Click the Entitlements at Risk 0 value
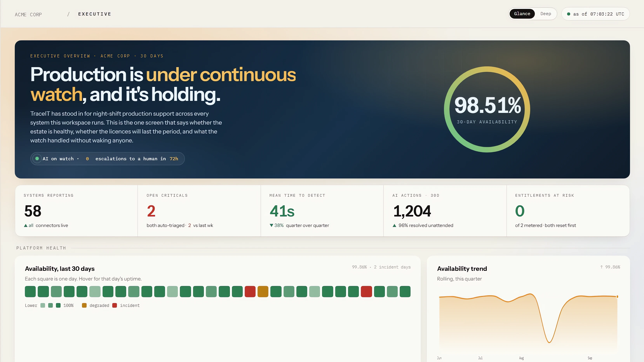This screenshot has height=362, width=644. tap(520, 211)
